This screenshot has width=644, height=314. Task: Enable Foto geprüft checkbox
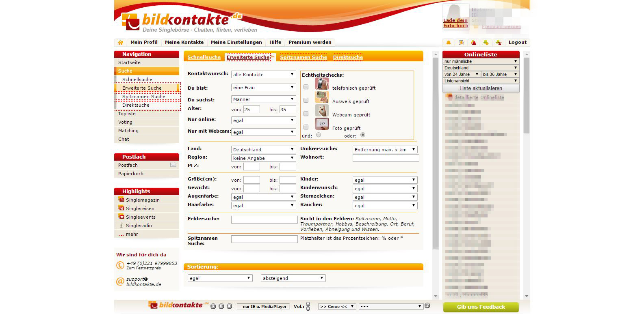tap(306, 127)
